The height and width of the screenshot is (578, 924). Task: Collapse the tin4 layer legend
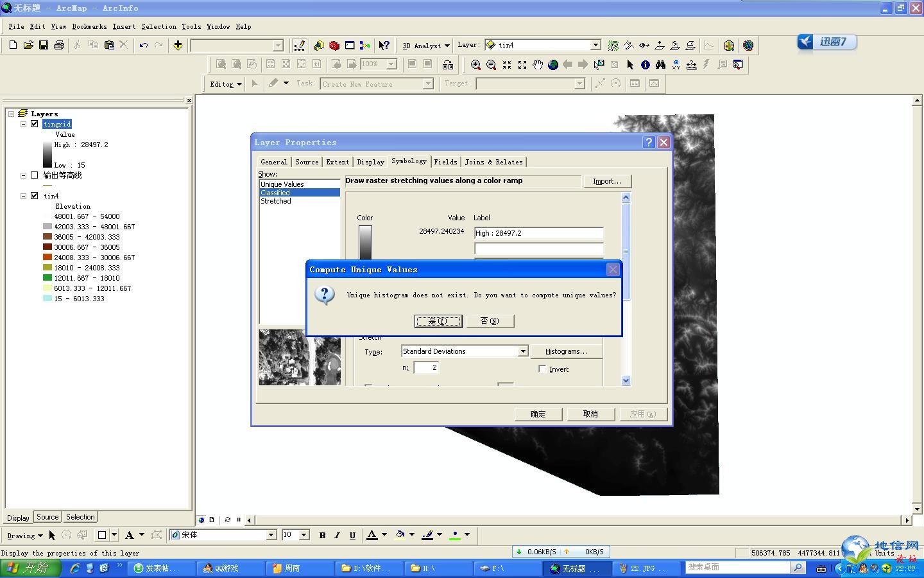(x=24, y=196)
